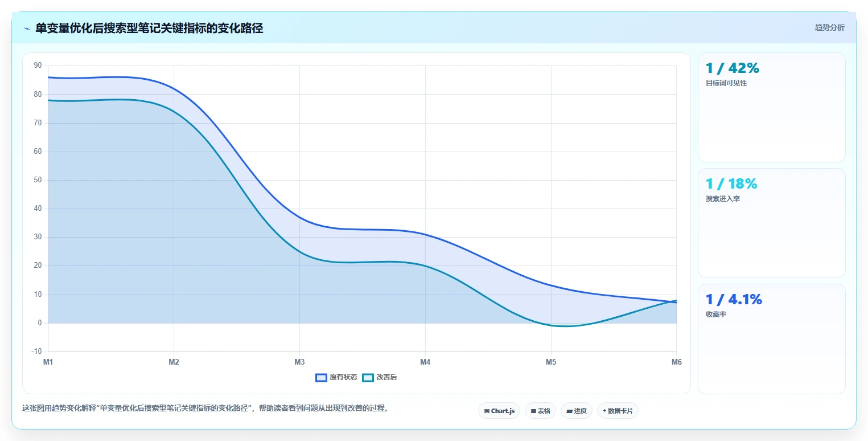The height and width of the screenshot is (441, 868).
Task: Toggle the 改善后 legend color box
Action: [368, 377]
